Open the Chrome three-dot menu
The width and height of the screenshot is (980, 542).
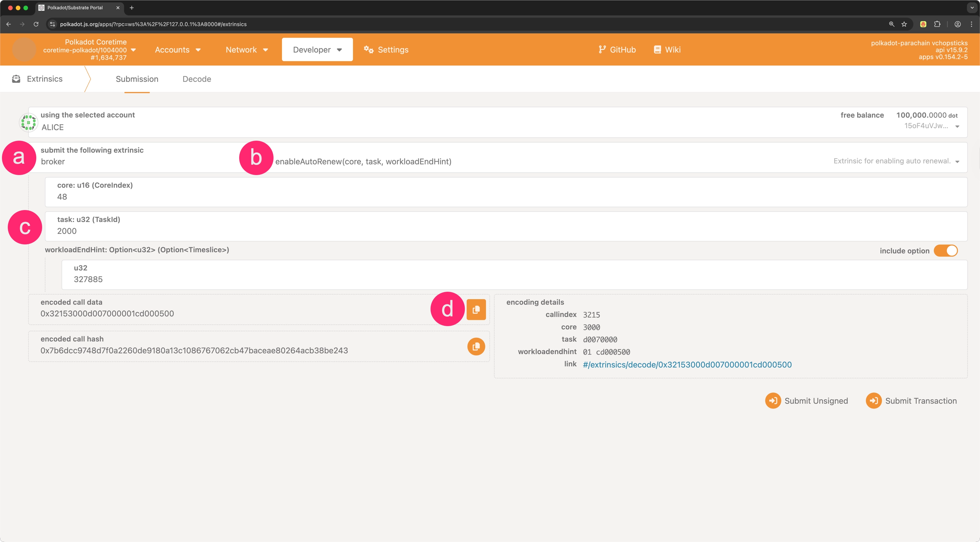coord(971,24)
